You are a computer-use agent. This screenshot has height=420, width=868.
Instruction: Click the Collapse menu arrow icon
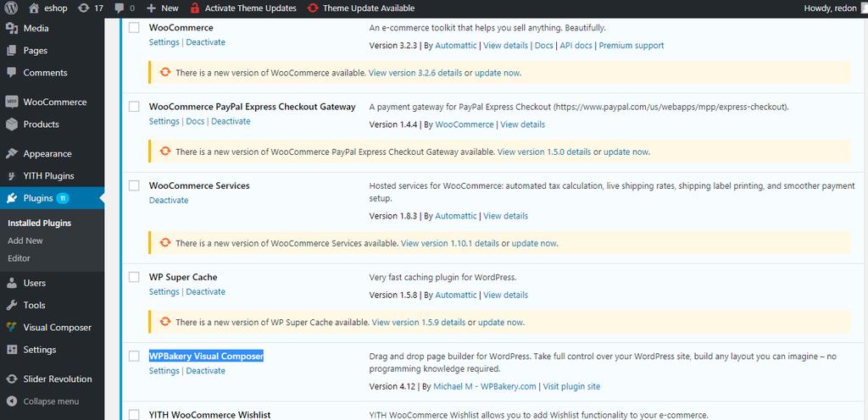pos(12,401)
